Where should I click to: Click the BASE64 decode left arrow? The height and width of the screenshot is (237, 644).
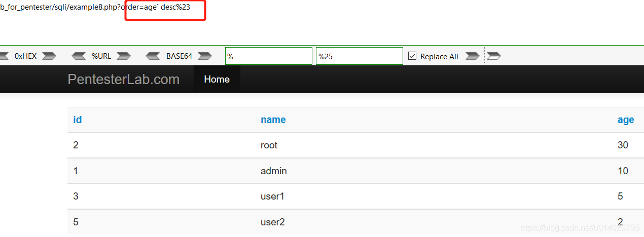153,56
